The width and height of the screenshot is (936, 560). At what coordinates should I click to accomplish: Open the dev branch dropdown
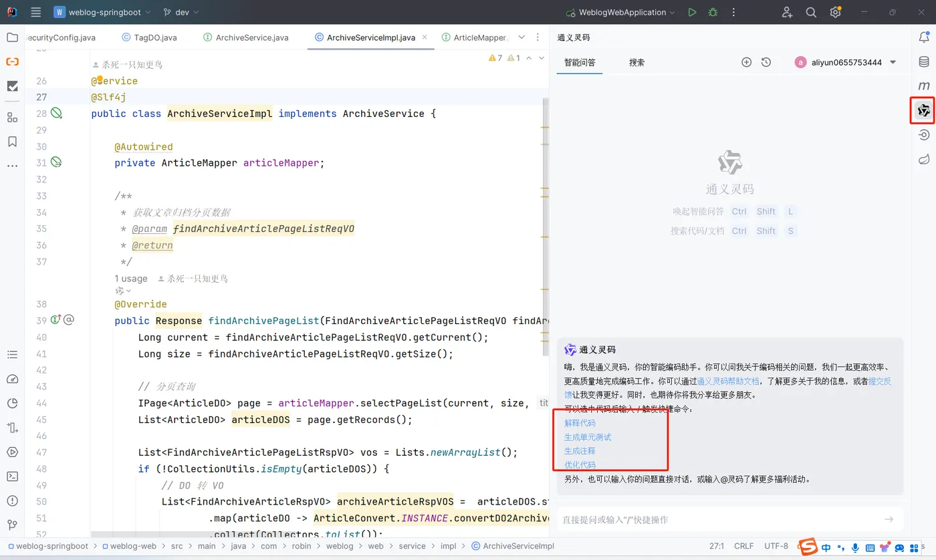182,12
